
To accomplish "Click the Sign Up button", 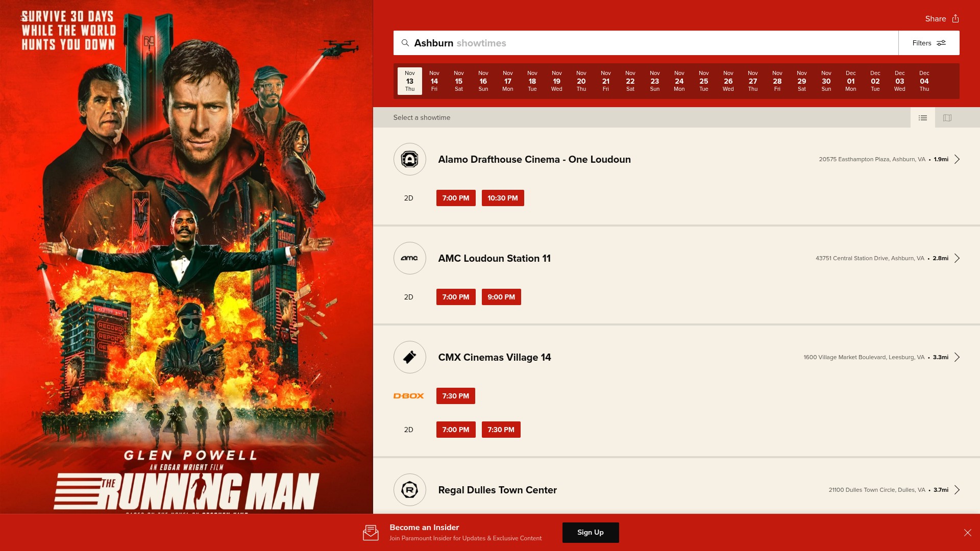I will 591,533.
